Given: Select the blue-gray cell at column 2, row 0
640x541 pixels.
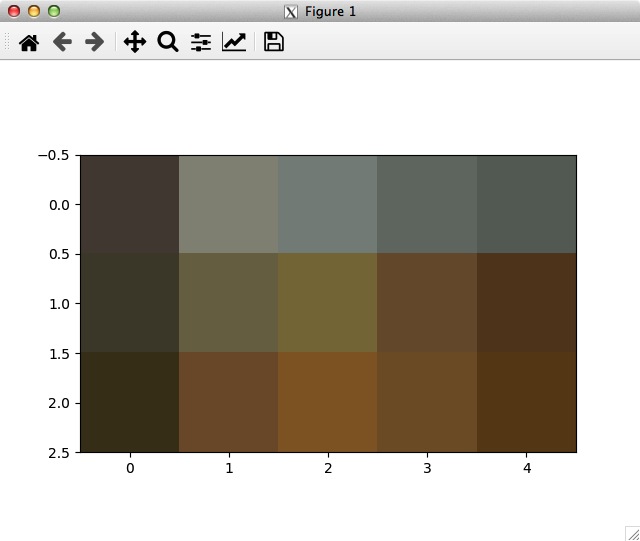Looking at the screenshot, I should pyautogui.click(x=328, y=204).
